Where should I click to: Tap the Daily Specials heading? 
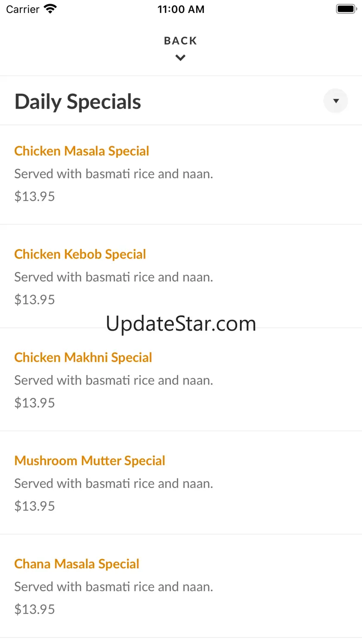pos(78,102)
